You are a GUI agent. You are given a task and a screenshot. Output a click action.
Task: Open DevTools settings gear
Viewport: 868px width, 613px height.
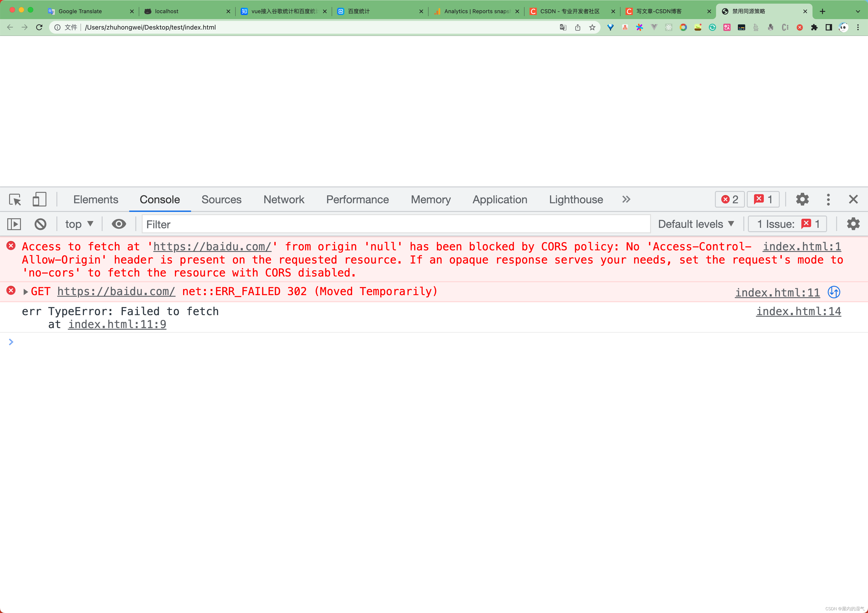pos(802,199)
